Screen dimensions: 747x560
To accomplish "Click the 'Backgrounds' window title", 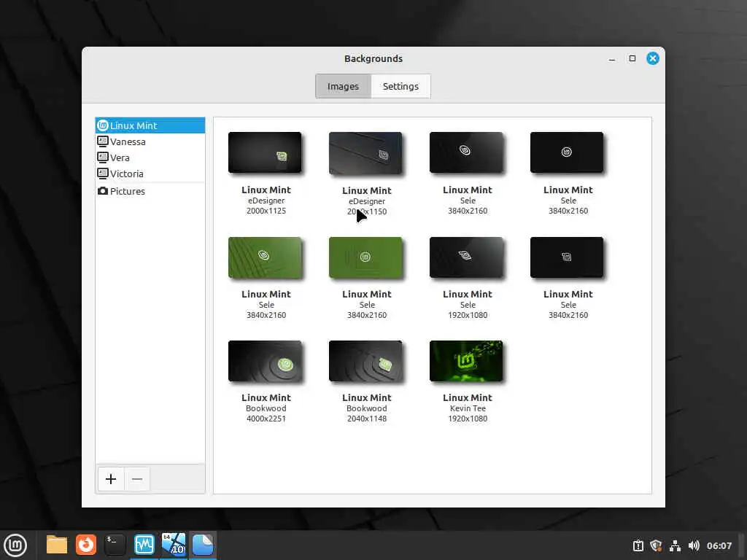I will [373, 58].
